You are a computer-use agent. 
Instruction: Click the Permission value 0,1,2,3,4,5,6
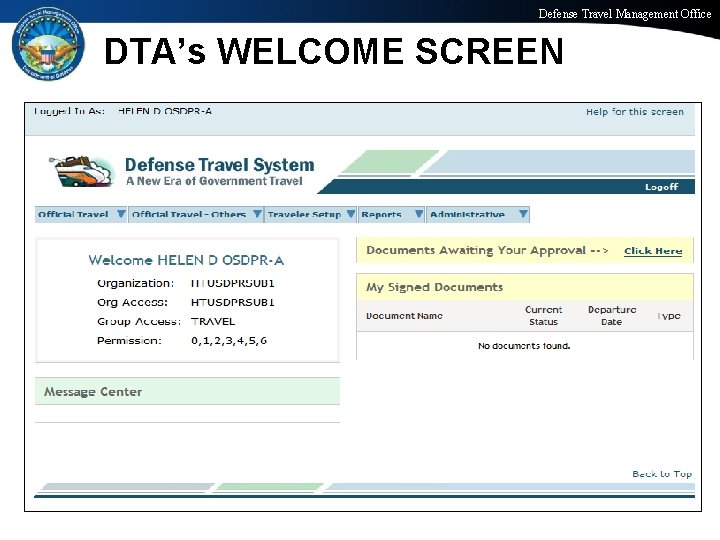[229, 341]
